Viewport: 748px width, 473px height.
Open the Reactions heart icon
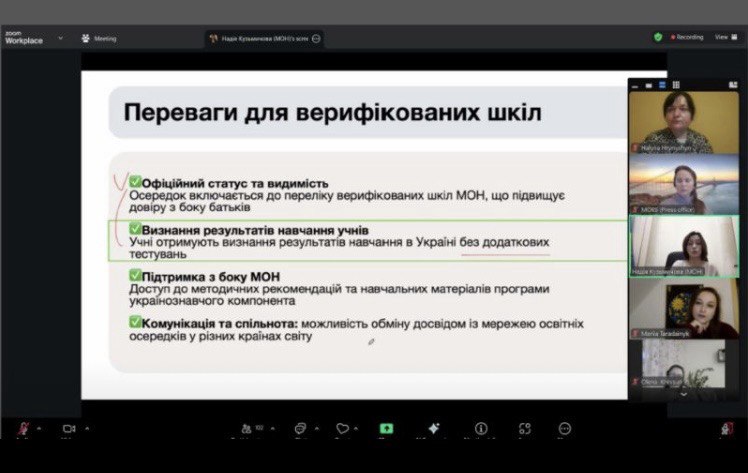[342, 428]
